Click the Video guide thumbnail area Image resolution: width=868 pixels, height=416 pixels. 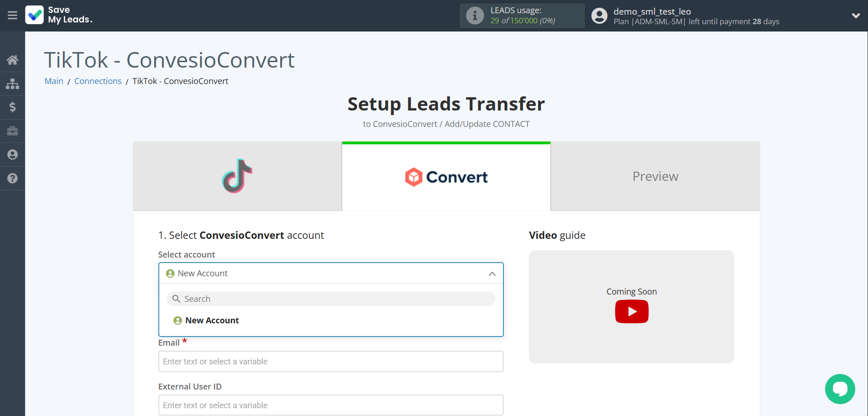point(632,307)
